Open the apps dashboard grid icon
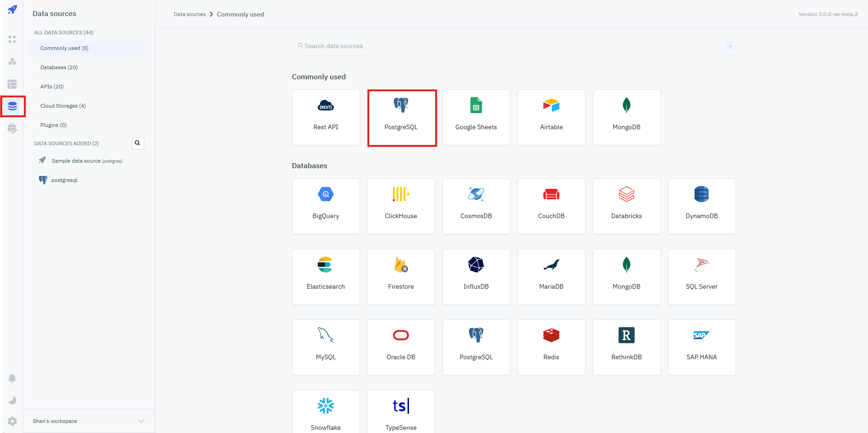Image resolution: width=868 pixels, height=433 pixels. 12,39
